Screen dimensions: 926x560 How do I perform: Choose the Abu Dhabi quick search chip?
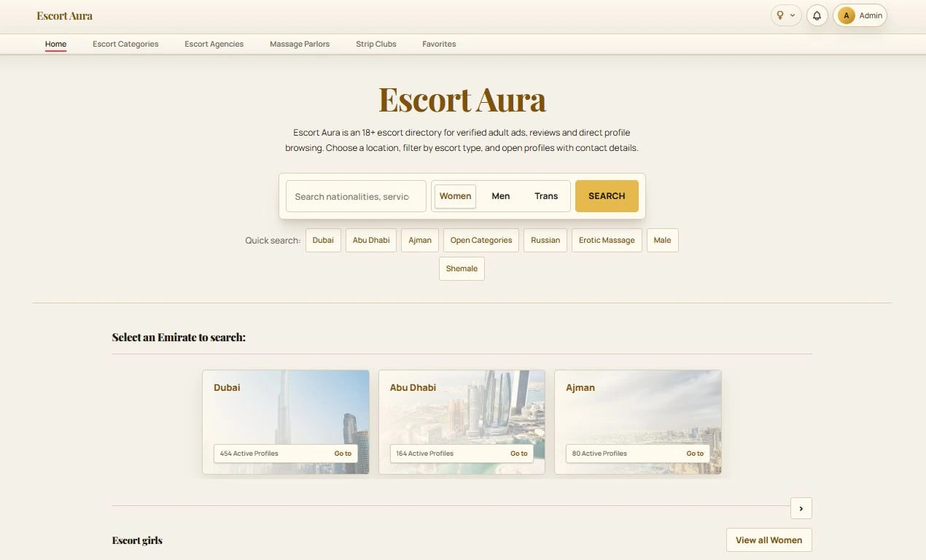click(371, 240)
